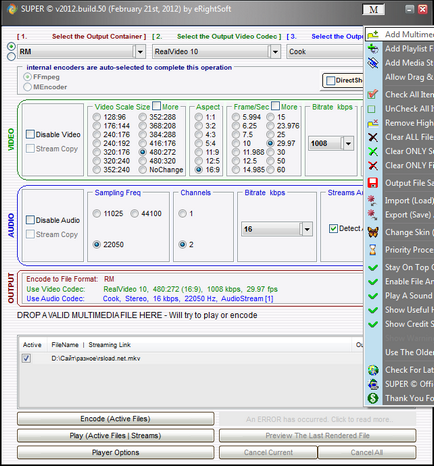The height and width of the screenshot is (466, 434).
Task: Choose Use The Older menu entry
Action: point(409,352)
